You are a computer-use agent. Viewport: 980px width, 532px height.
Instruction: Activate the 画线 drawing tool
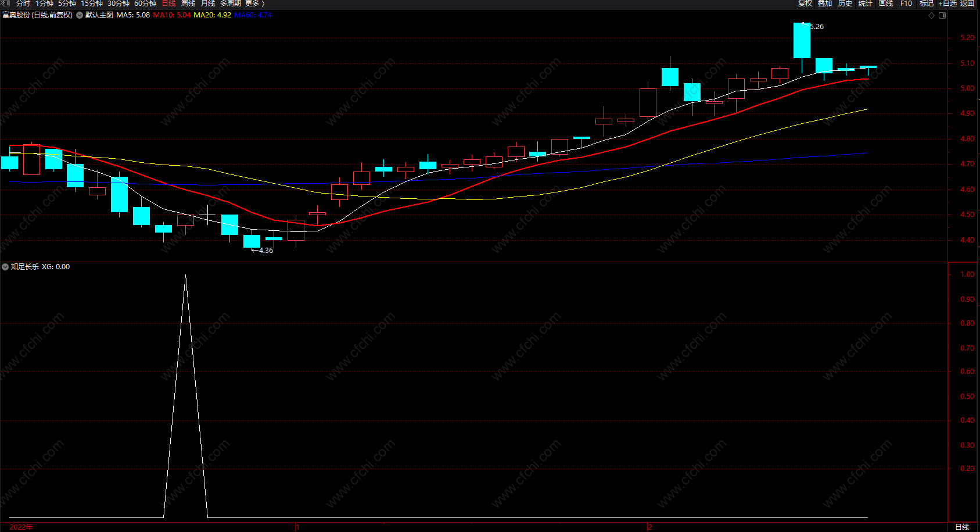click(886, 3)
